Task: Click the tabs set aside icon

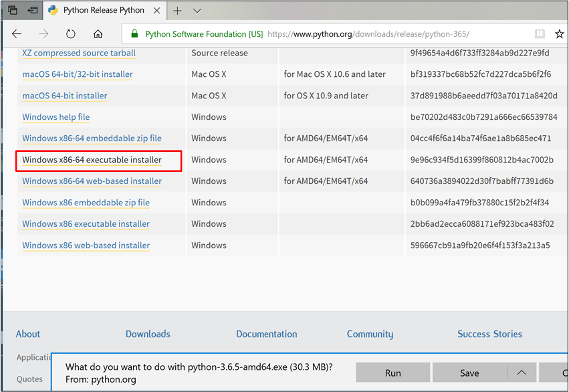Action: pyautogui.click(x=13, y=10)
